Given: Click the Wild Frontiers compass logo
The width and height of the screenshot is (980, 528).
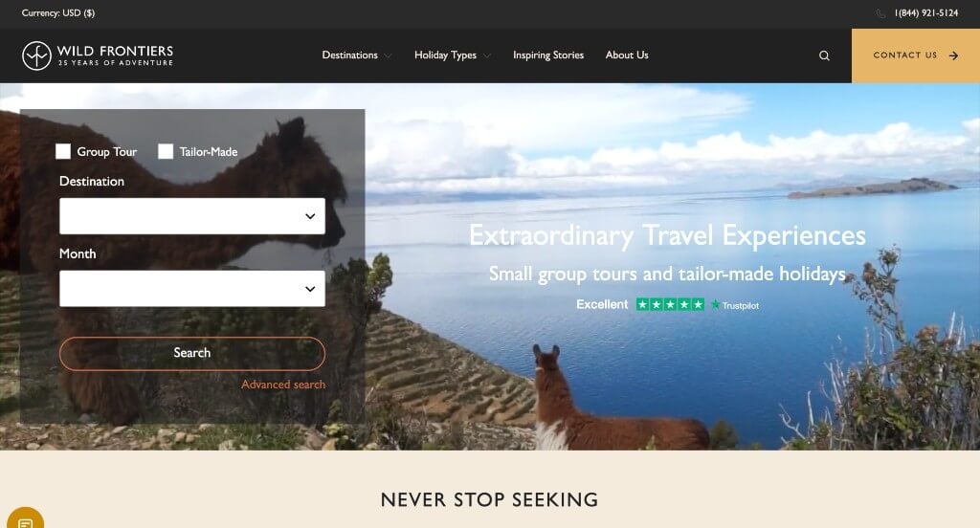Looking at the screenshot, I should point(36,55).
